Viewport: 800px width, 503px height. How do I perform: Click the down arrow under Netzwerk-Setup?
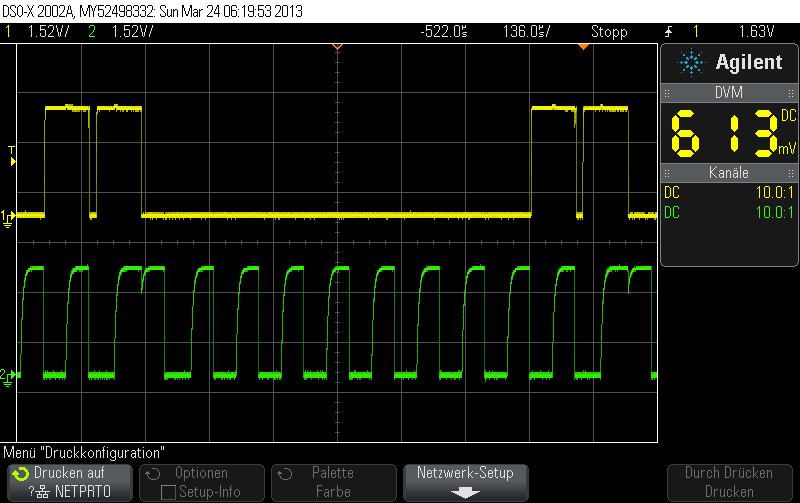click(465, 493)
